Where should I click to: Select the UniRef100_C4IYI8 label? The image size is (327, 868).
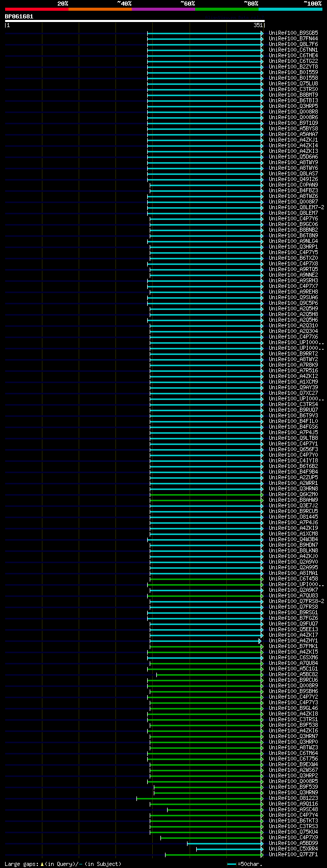293,461
